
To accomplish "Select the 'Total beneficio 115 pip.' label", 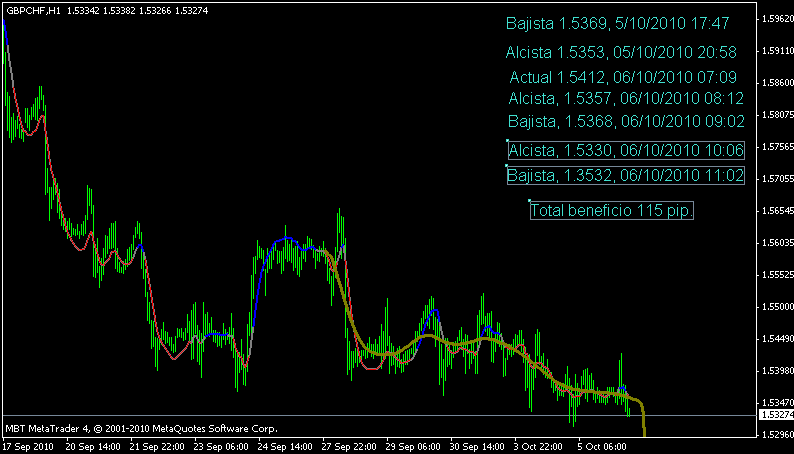I will [x=611, y=211].
